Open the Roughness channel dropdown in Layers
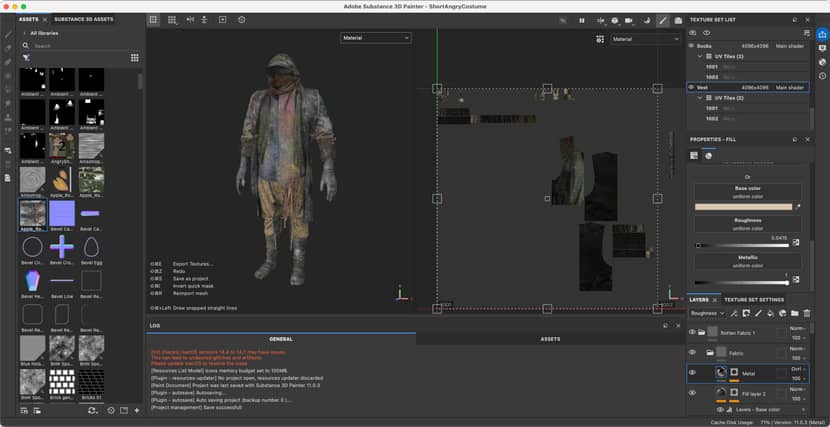 (x=708, y=313)
